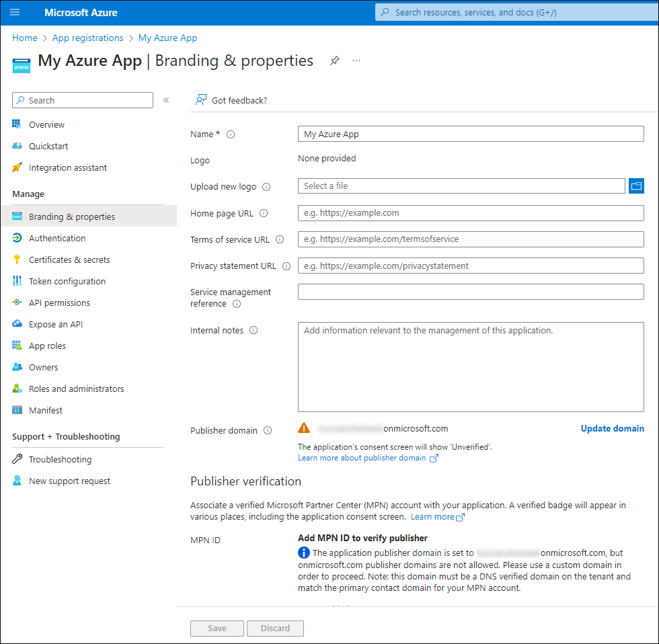Open the Azure portal hamburger menu

click(x=15, y=12)
